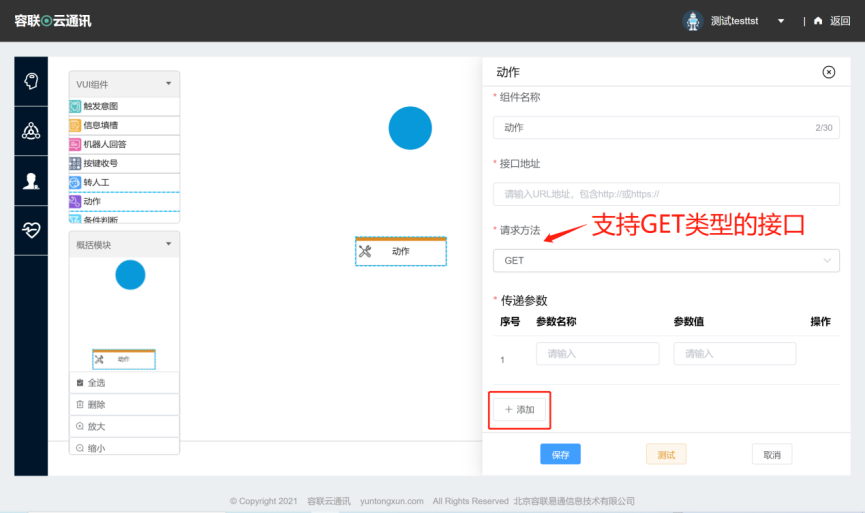The width and height of the screenshot is (865, 513).
Task: Click the home icon beside 返回
Action: [x=818, y=21]
